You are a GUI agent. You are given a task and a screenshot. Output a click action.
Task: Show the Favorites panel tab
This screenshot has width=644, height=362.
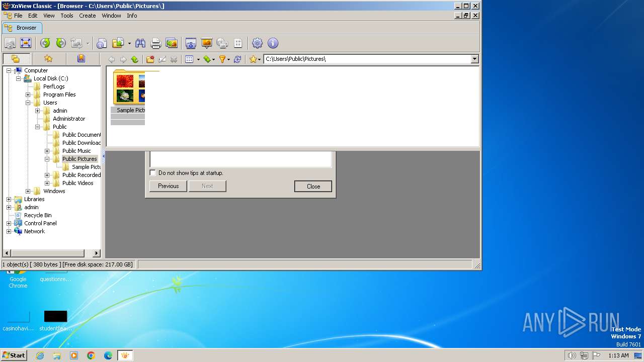pos(48,59)
